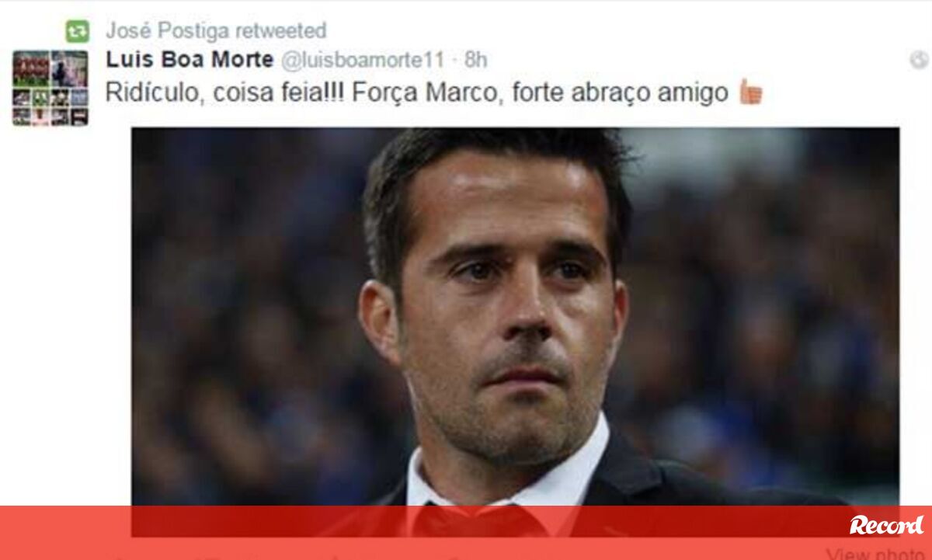Click the globe icon beside the tweet
This screenshot has height=560, width=932.
click(x=919, y=60)
